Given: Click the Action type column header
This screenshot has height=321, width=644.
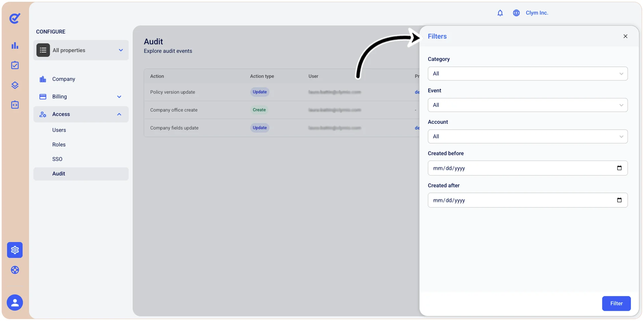Looking at the screenshot, I should pos(262,76).
